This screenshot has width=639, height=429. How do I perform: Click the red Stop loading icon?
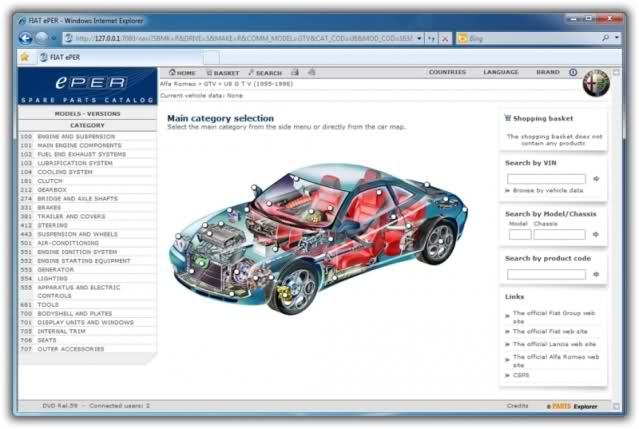445,39
